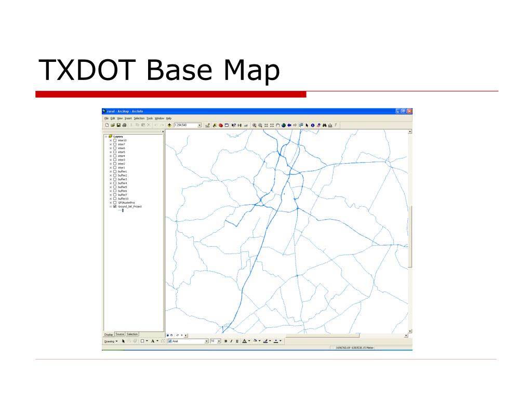Click the Fixed Zoom Out icon

272,125
